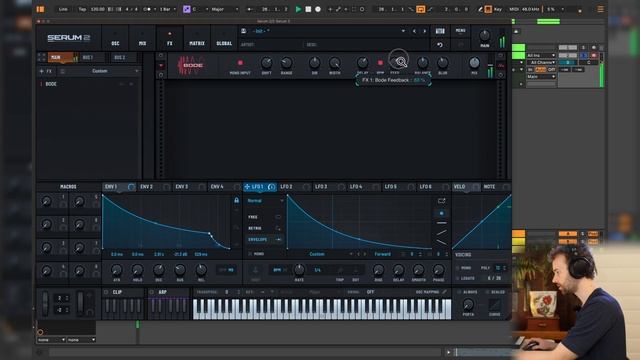Adjust the ENV 1 REL knob
Image resolution: width=640 pixels, height=360 pixels.
[201, 269]
